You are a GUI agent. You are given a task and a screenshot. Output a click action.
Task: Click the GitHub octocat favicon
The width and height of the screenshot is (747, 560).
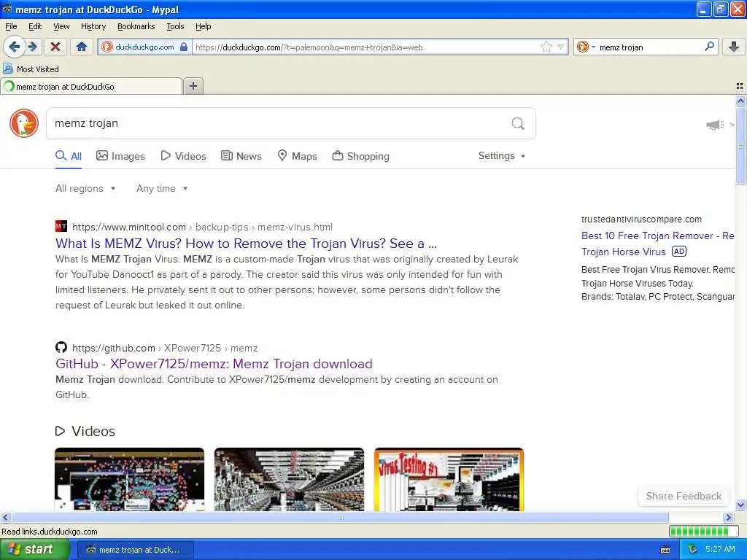click(61, 347)
